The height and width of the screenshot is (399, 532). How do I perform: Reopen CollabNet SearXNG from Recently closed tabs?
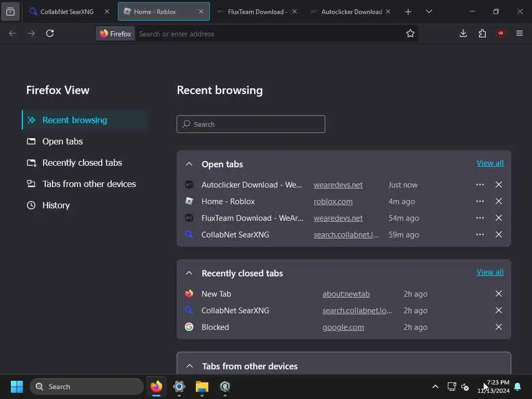235,311
